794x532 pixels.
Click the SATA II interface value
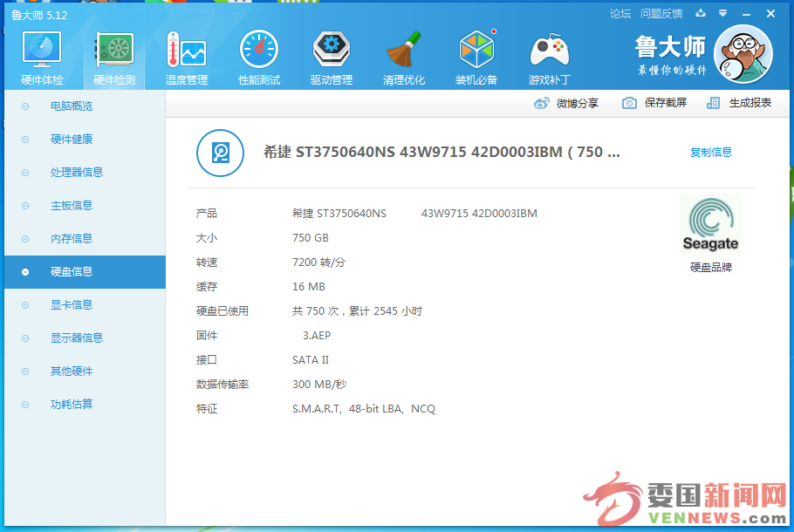[311, 360]
